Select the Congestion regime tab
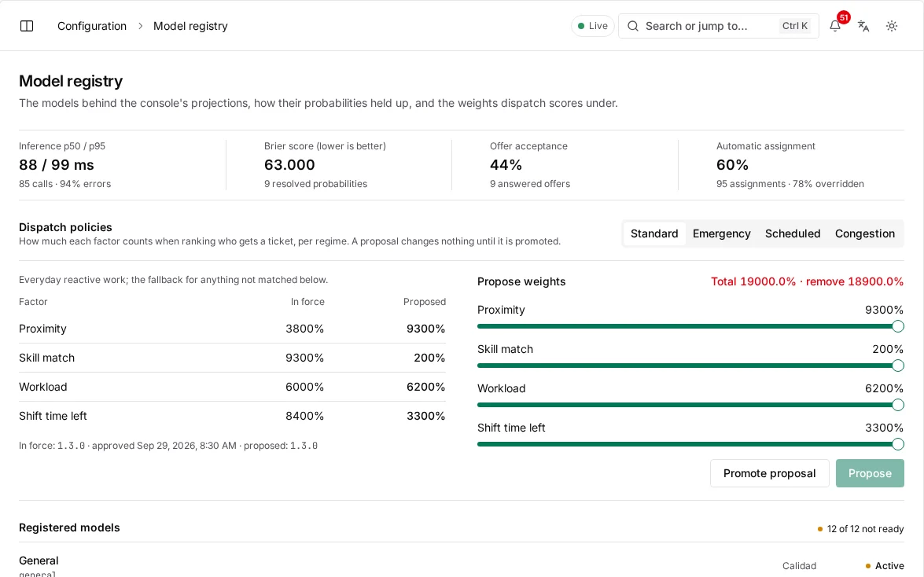This screenshot has height=577, width=924. pyautogui.click(x=864, y=233)
